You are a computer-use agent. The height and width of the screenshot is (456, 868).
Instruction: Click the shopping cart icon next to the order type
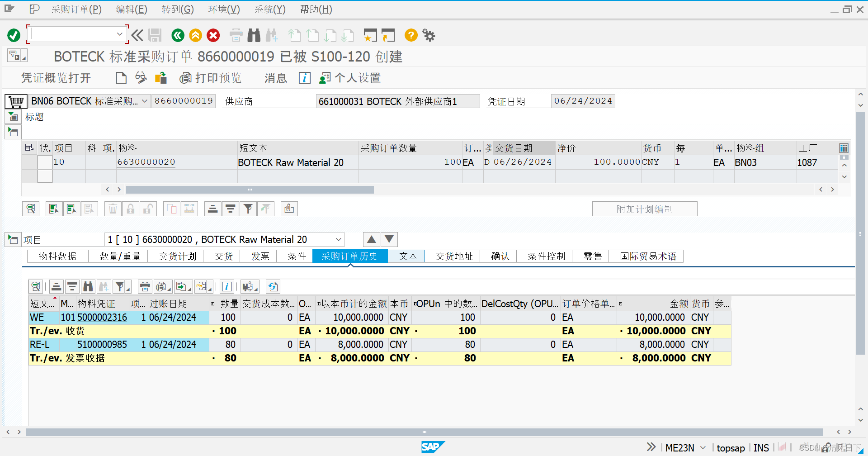[16, 101]
